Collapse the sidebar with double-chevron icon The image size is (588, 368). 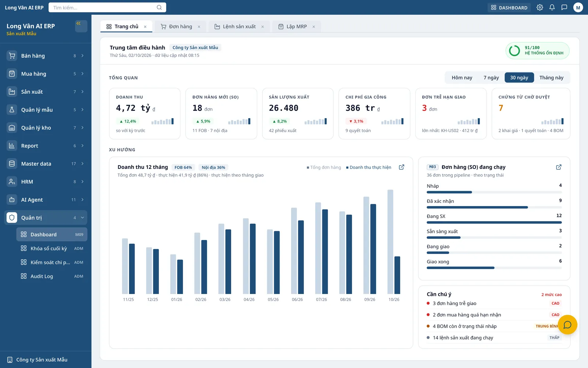(x=81, y=26)
